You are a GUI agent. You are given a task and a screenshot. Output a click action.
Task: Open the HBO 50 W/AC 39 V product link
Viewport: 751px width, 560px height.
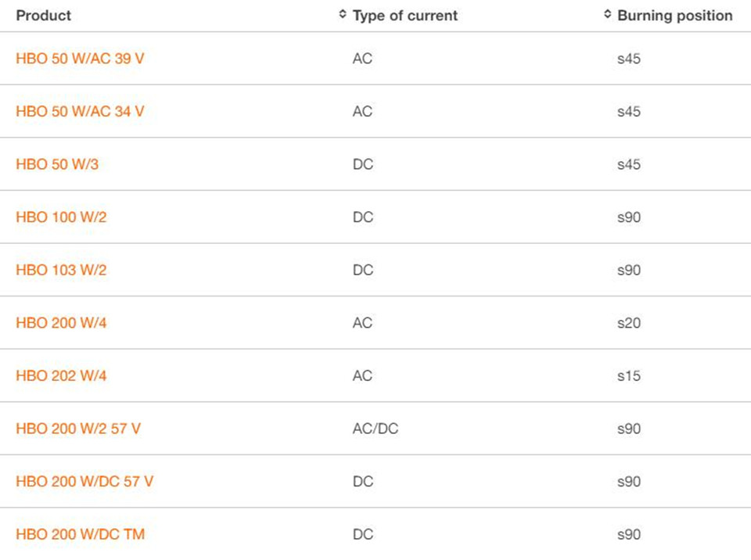tap(80, 59)
